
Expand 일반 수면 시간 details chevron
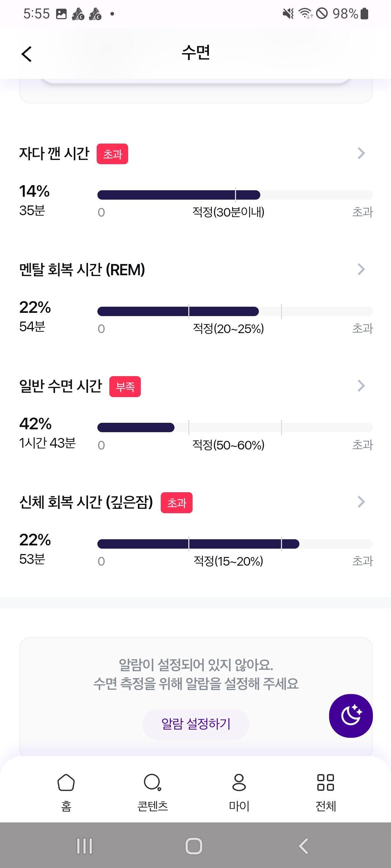[361, 386]
